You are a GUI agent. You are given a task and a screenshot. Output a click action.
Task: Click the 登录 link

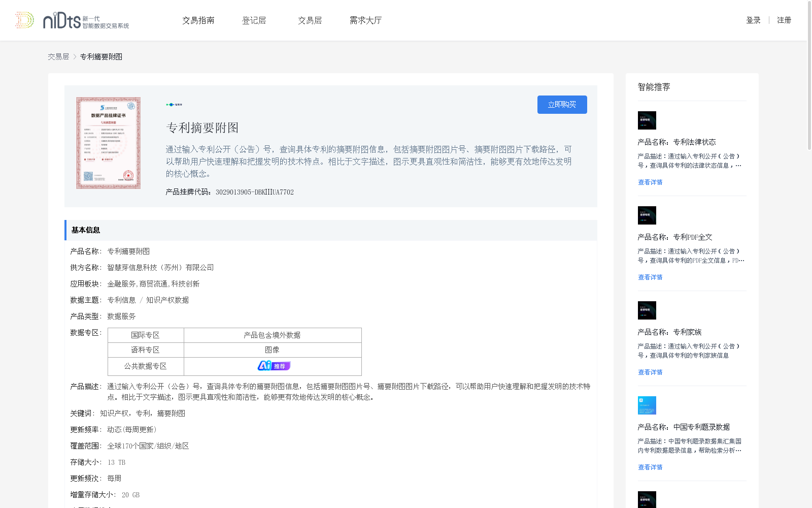click(753, 20)
